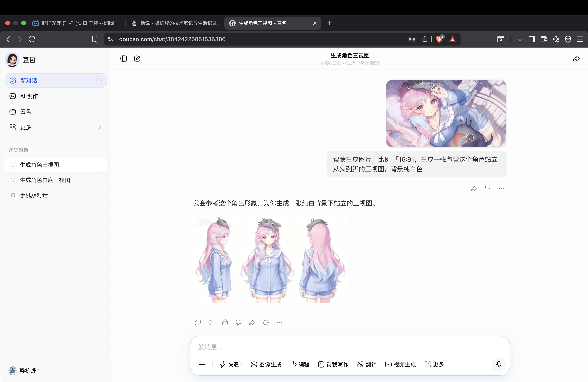Copy the AI reply with the copy icon
The height and width of the screenshot is (382, 588).
click(198, 322)
